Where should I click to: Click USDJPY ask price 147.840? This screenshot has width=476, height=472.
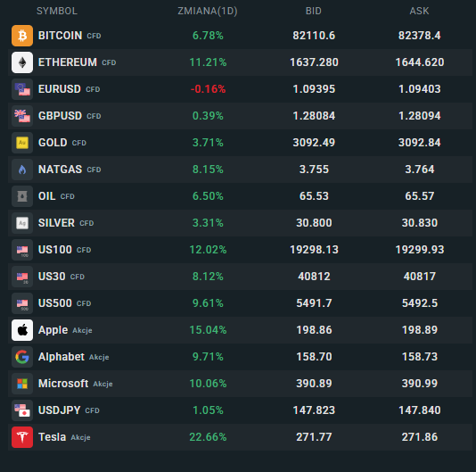point(420,410)
